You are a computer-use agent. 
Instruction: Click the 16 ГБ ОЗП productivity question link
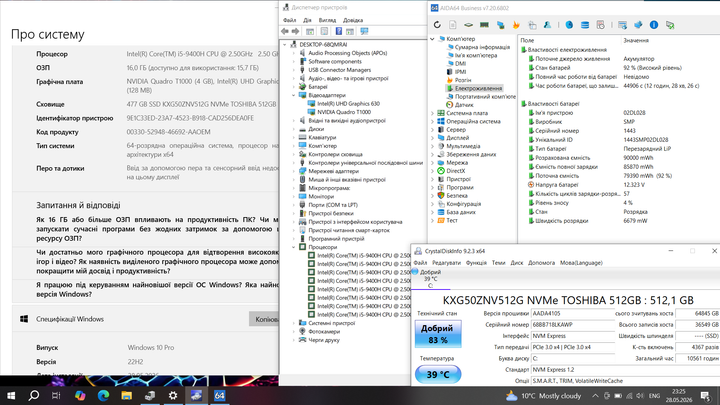click(x=157, y=229)
